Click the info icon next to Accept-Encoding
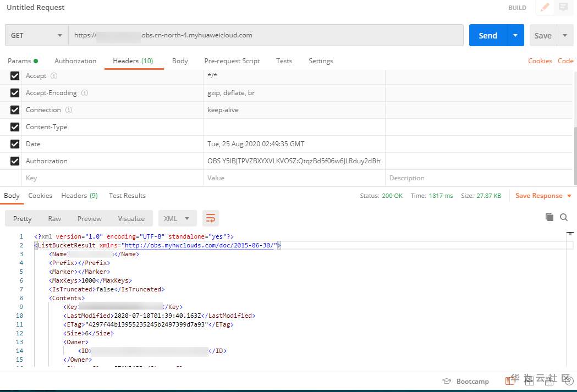This screenshot has height=392, width=577. coord(85,93)
